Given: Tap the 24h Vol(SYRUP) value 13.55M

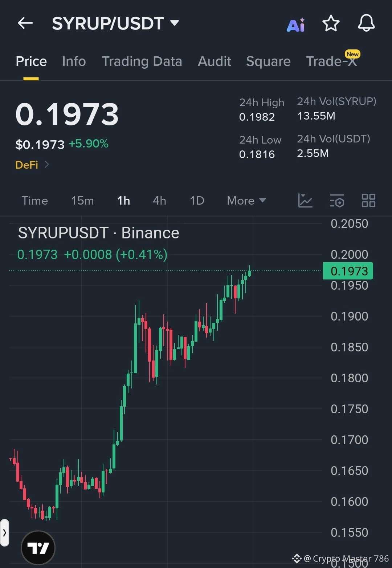Looking at the screenshot, I should (x=316, y=116).
